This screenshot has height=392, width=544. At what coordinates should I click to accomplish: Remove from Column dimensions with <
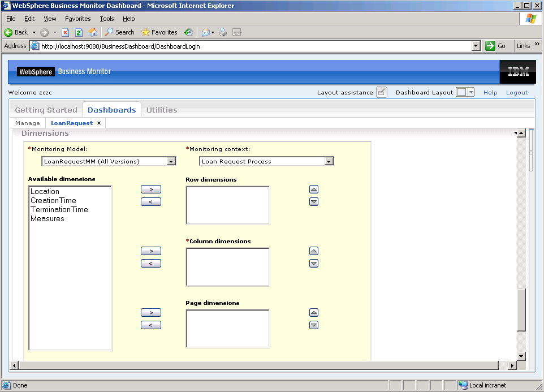pos(151,263)
